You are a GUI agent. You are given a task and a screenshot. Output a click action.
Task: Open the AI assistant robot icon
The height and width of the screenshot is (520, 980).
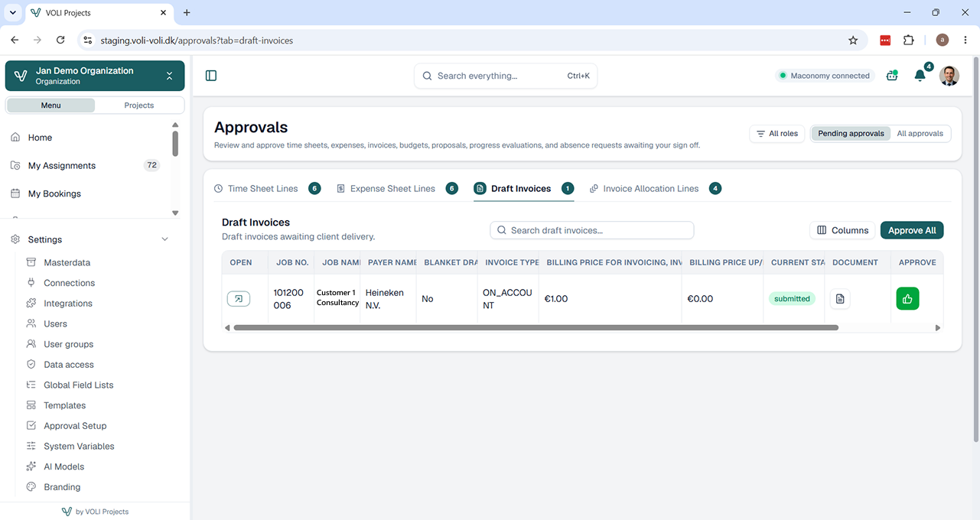(x=892, y=76)
